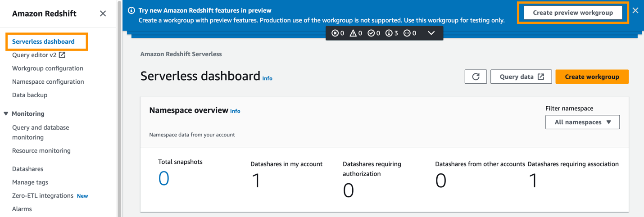Image resolution: width=644 pixels, height=217 pixels.
Task: Click the pending ellipsis status icon
Action: tap(407, 33)
